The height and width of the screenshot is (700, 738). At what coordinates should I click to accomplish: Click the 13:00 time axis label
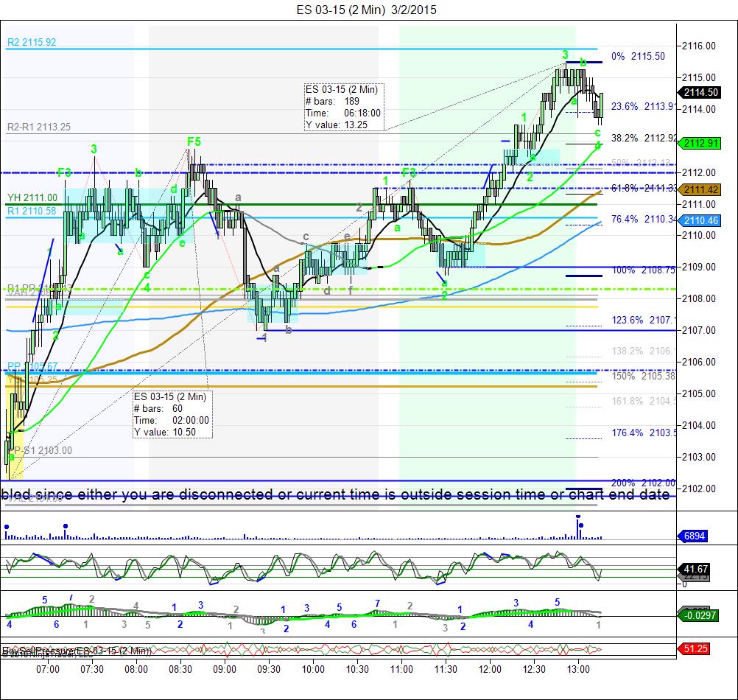[x=578, y=669]
